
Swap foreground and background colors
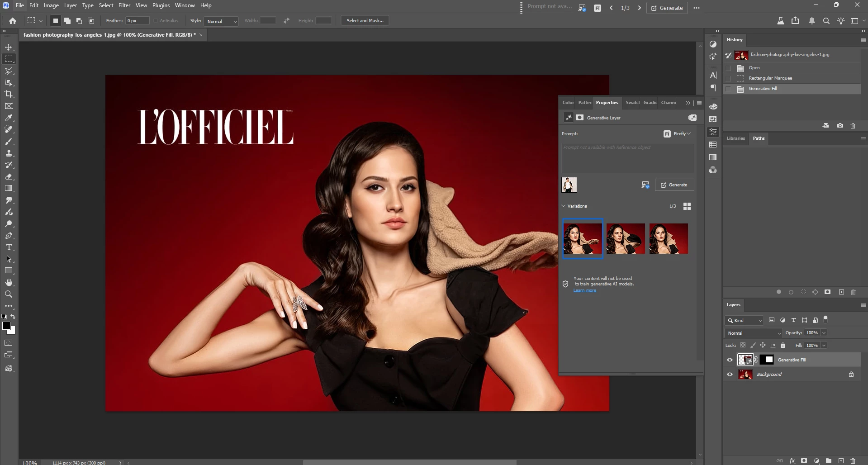[x=13, y=317]
